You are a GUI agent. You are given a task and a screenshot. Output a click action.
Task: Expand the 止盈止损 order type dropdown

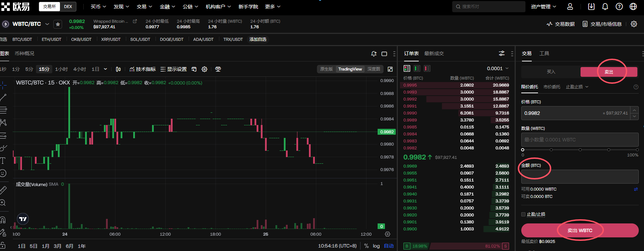[577, 87]
